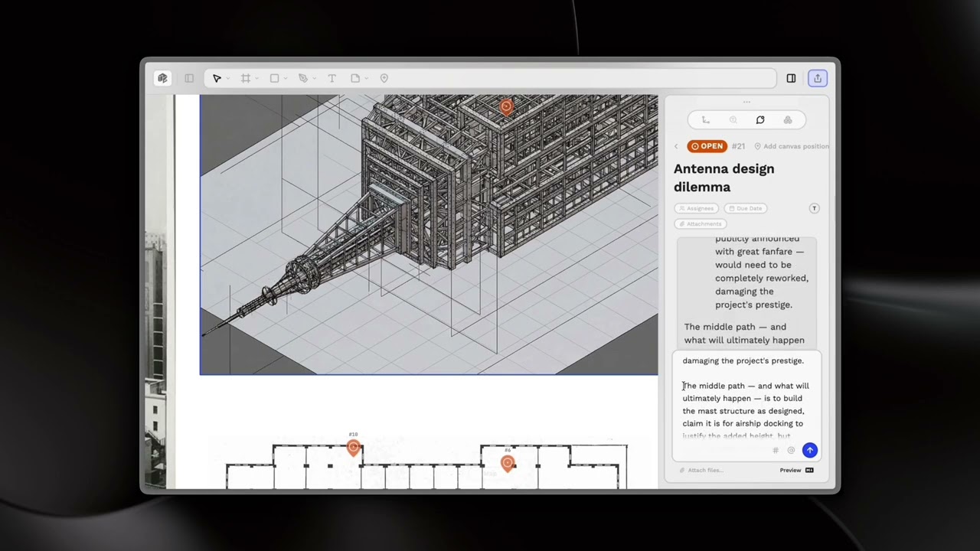This screenshot has height=551, width=980.
Task: Set the issue Due Date
Action: click(746, 208)
